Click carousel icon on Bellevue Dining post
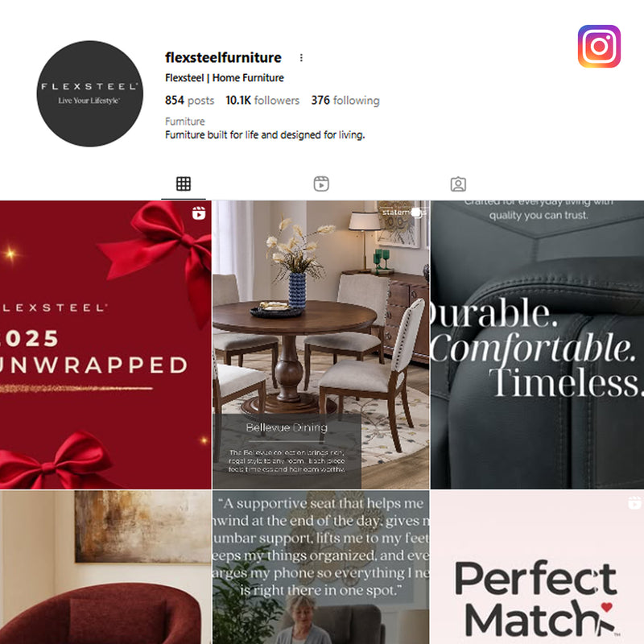Viewport: 644px width, 644px height. [417, 213]
